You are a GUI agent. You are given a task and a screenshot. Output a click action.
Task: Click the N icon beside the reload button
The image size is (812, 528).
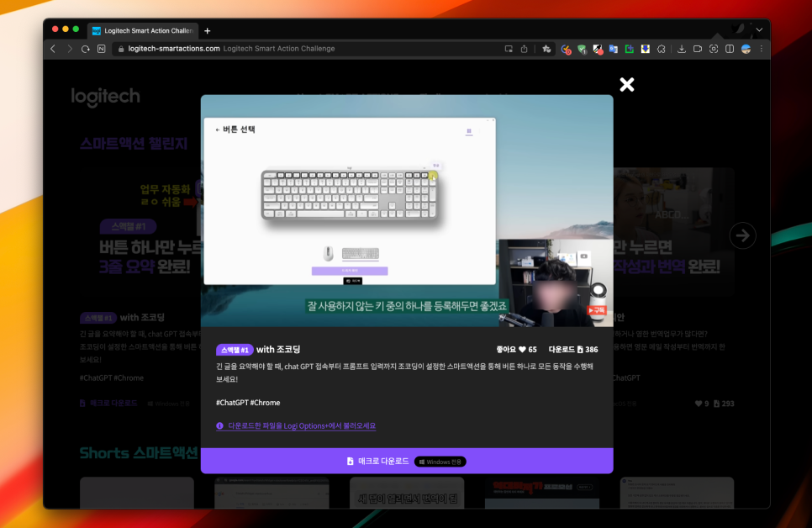102,49
